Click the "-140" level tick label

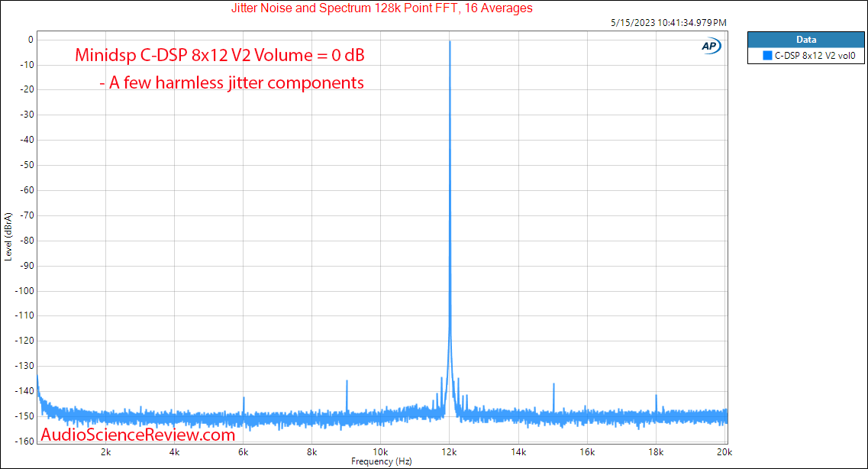[25, 391]
